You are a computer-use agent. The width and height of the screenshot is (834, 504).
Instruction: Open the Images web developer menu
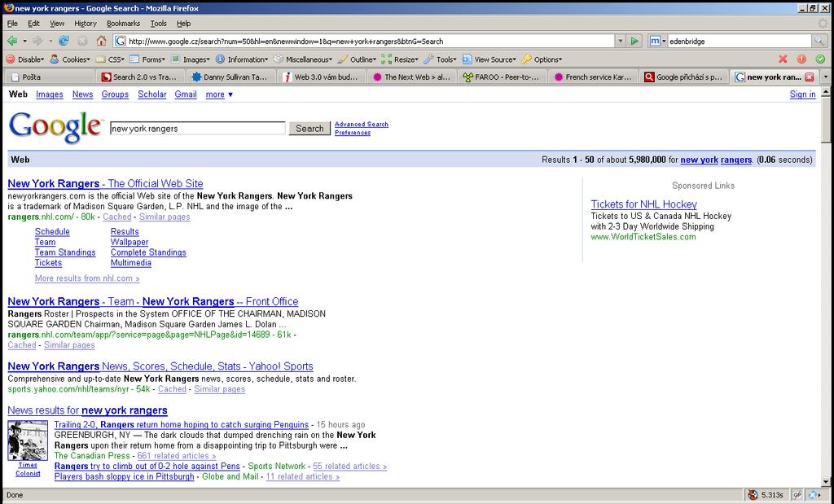coord(191,59)
